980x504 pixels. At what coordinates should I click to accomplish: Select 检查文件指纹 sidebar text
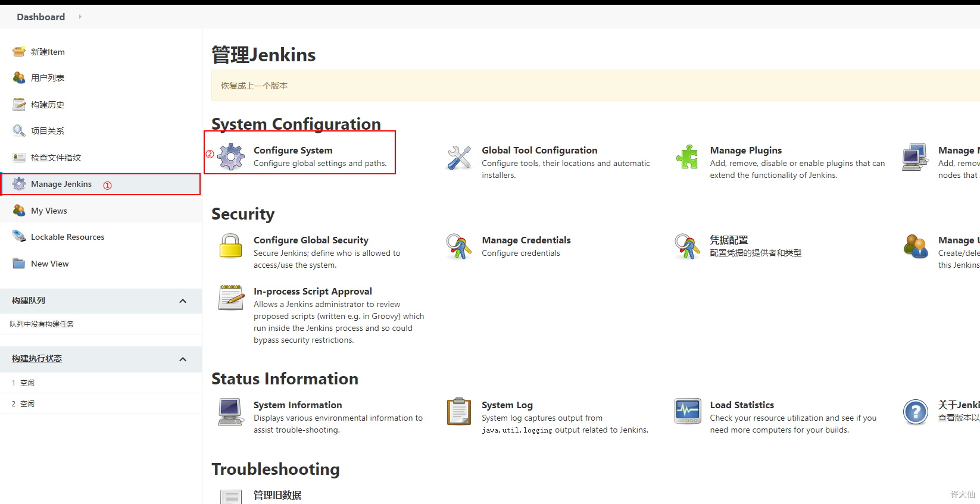point(56,158)
